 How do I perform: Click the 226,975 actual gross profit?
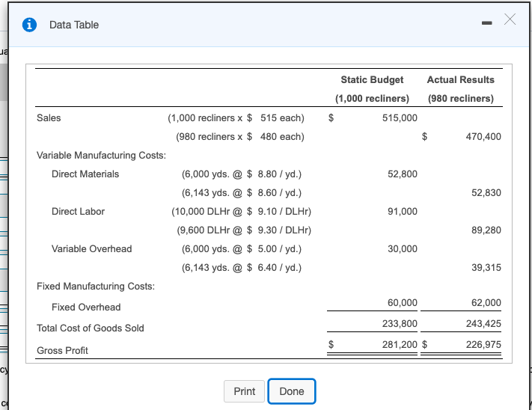point(483,345)
